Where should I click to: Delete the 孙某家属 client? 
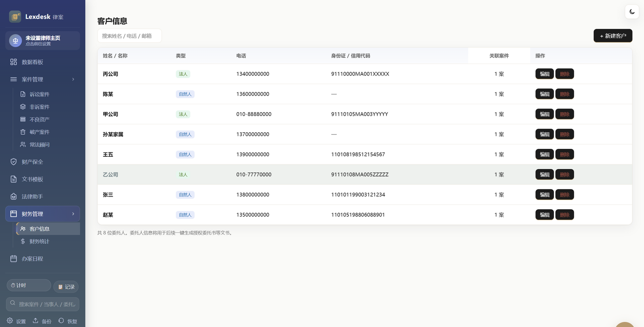coord(565,134)
